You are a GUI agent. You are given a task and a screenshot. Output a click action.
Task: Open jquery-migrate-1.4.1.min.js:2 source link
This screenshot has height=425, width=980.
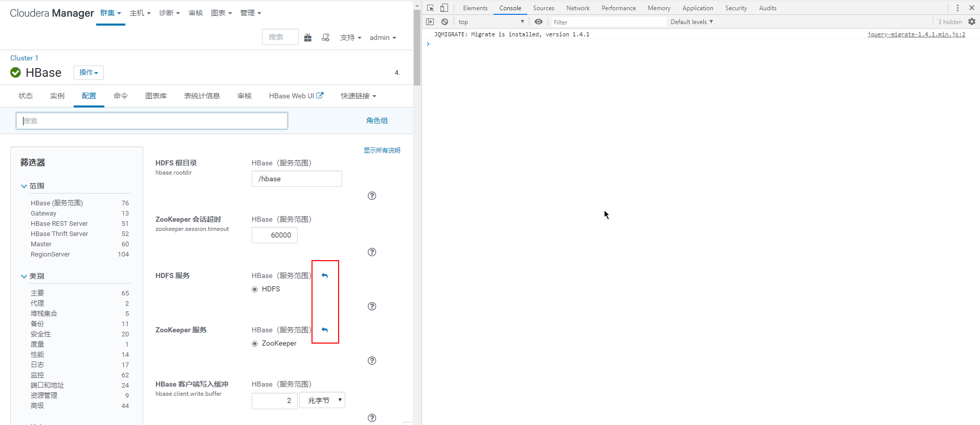916,34
